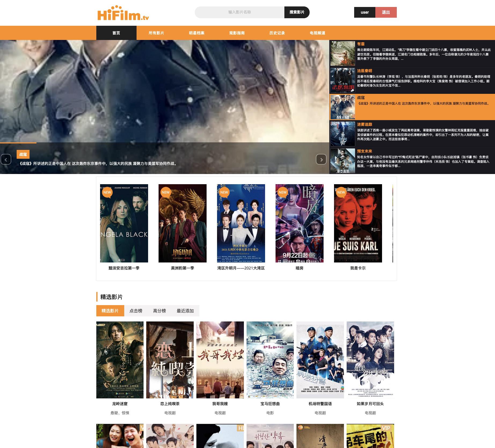
Task: Select highlighted 战寇 thumbnail in side list
Action: point(343,107)
